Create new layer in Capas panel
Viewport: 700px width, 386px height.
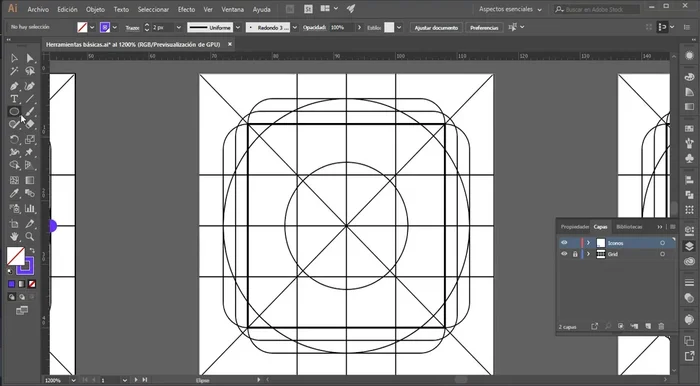click(x=648, y=327)
